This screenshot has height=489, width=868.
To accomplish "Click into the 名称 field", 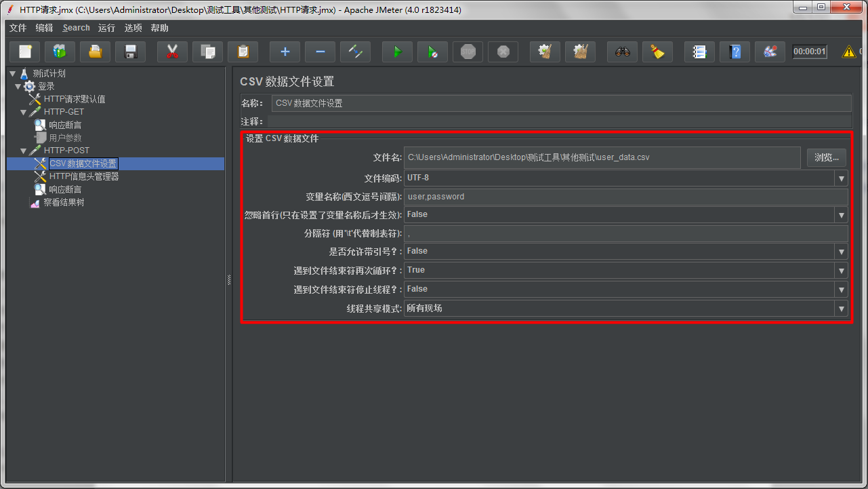I will [x=561, y=103].
